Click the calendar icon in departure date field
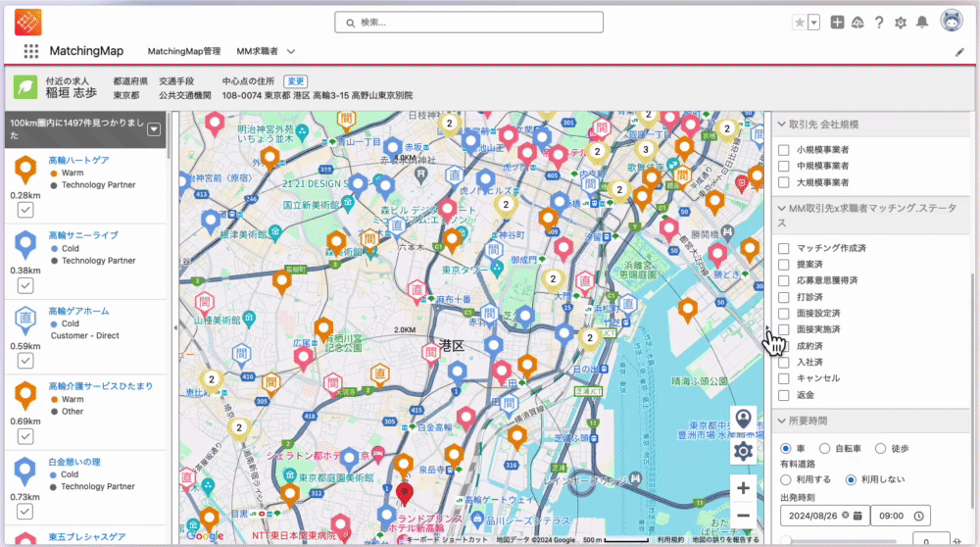 coord(858,516)
